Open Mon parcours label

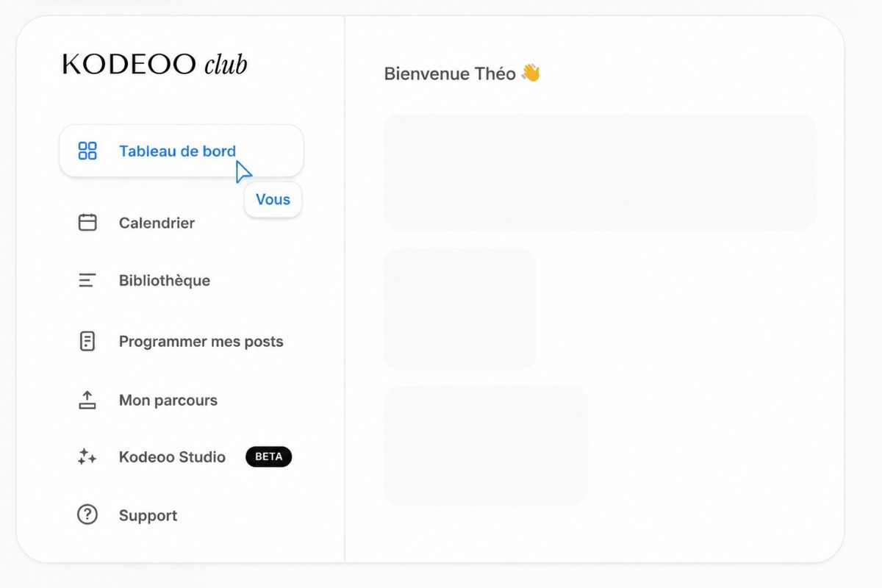[168, 401]
